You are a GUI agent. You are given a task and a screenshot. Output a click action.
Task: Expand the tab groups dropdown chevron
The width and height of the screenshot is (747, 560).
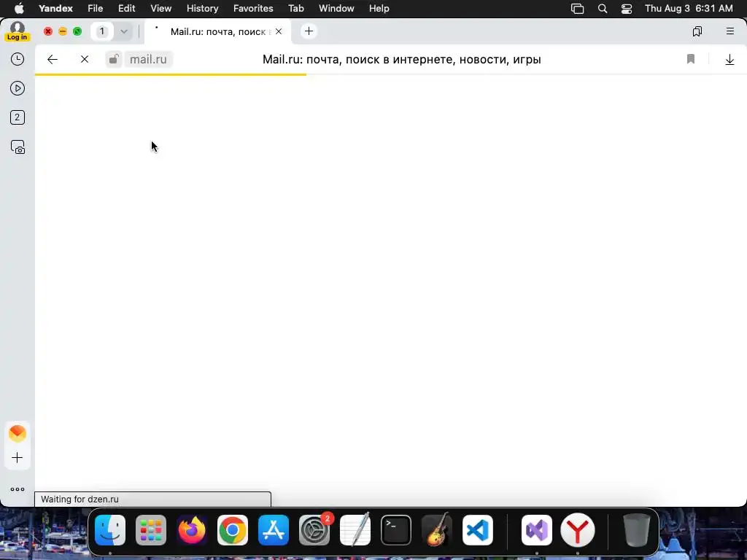[x=124, y=31]
